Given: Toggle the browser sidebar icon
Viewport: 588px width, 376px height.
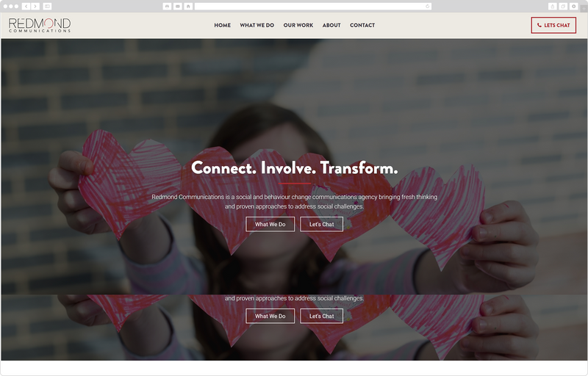Looking at the screenshot, I should coord(47,7).
